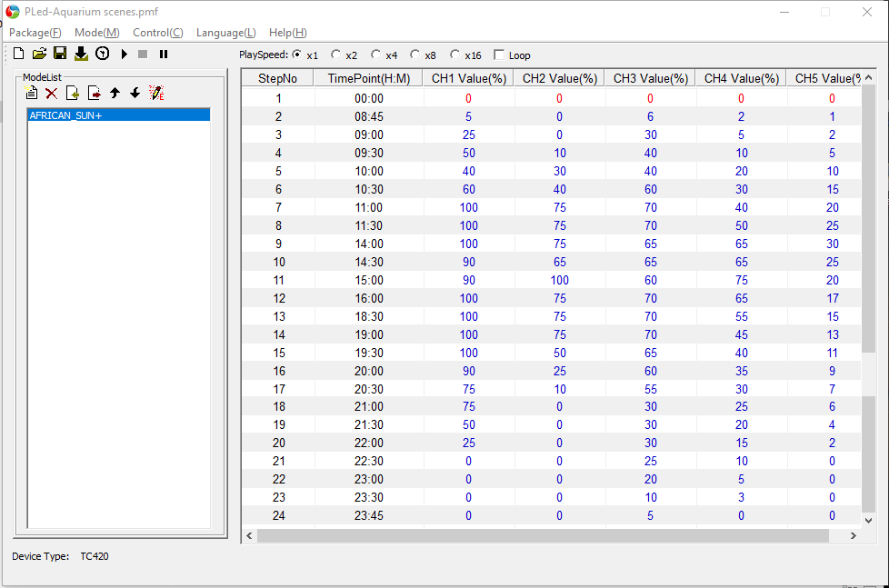
Task: Select CH4 value 3 at 23:30
Action: (x=741, y=497)
